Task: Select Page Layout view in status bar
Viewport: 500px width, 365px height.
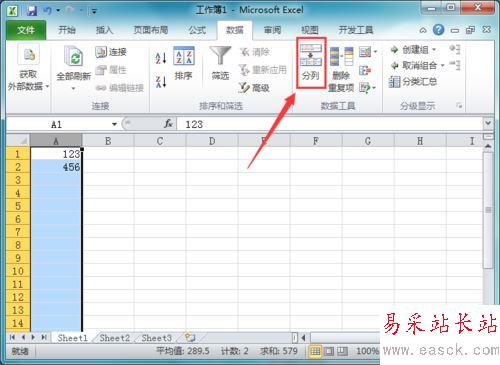Action: click(x=328, y=351)
